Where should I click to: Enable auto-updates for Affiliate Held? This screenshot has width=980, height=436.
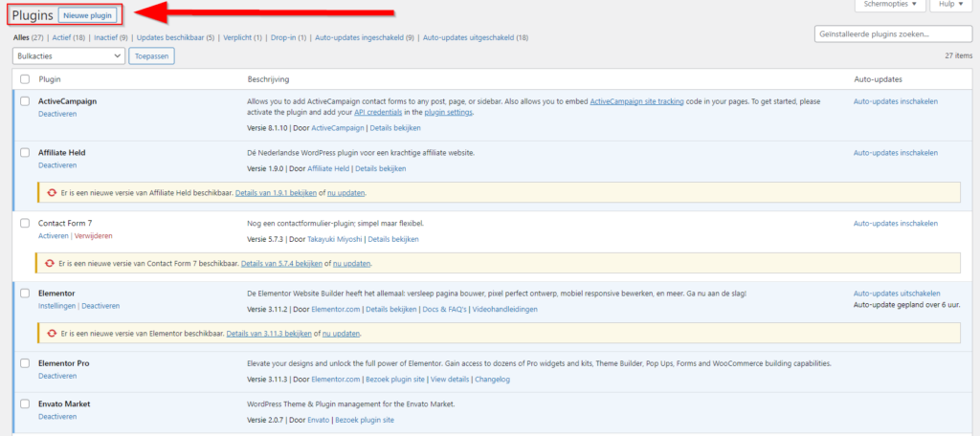coord(895,153)
